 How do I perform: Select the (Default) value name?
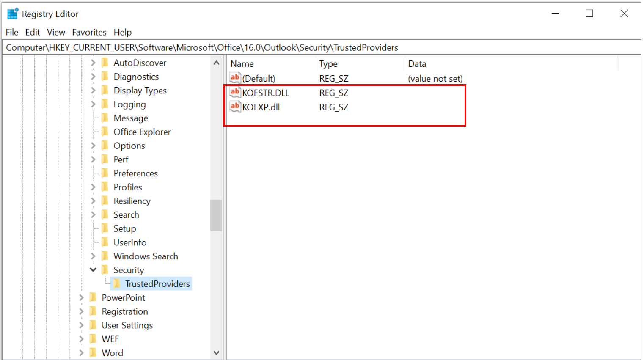pos(259,78)
